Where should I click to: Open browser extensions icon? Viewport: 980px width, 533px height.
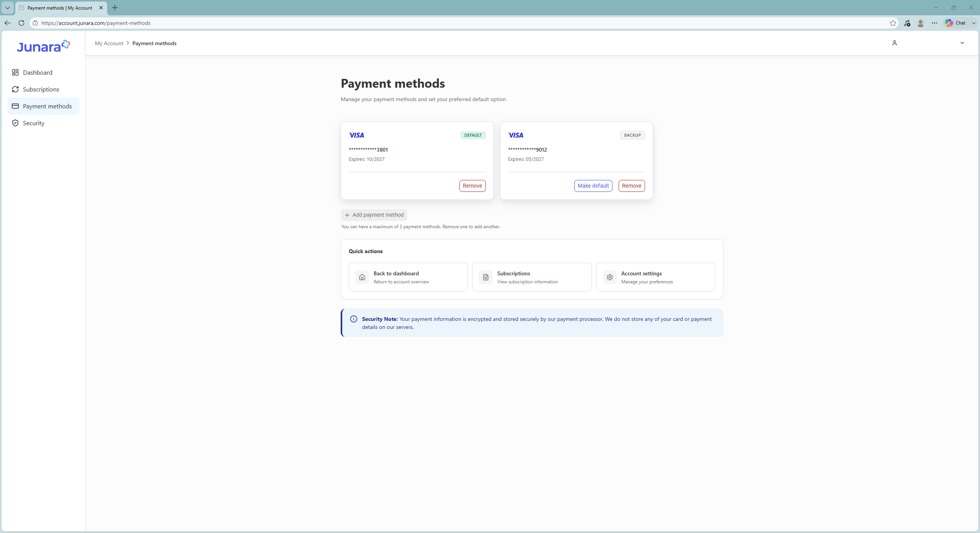click(907, 23)
